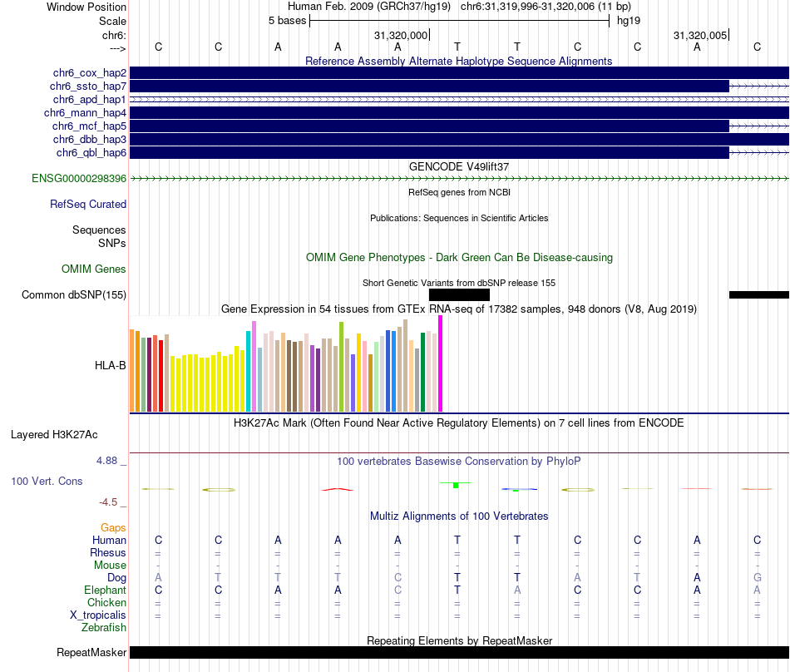Click the Sequences publications track label
This screenshot has height=672, width=790.
(x=99, y=230)
